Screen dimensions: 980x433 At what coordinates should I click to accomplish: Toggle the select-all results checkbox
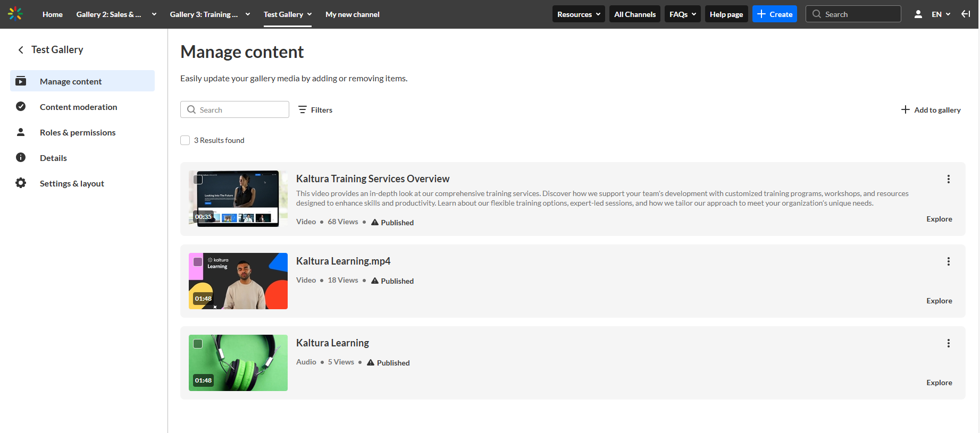185,140
